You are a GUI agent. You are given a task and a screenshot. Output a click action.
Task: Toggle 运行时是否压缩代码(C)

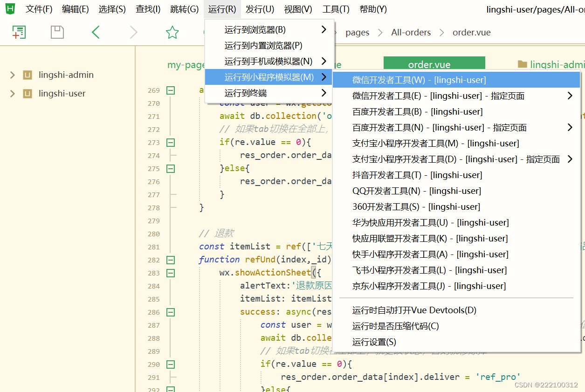[x=456, y=326]
